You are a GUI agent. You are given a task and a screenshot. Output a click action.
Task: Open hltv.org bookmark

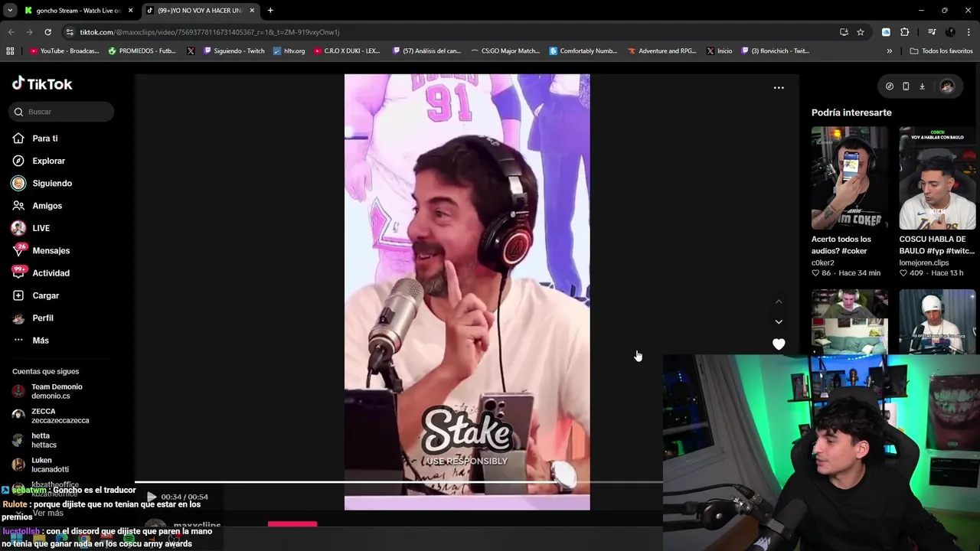coord(289,51)
